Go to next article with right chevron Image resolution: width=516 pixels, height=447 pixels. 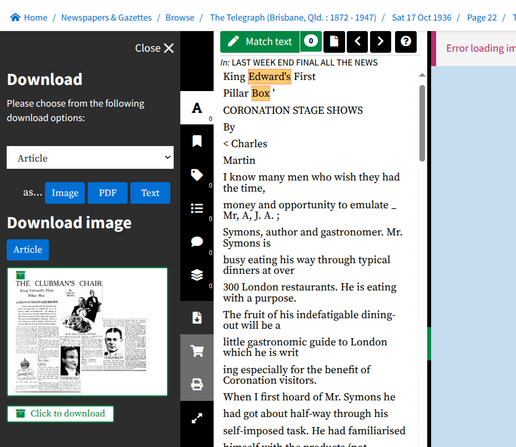(380, 42)
